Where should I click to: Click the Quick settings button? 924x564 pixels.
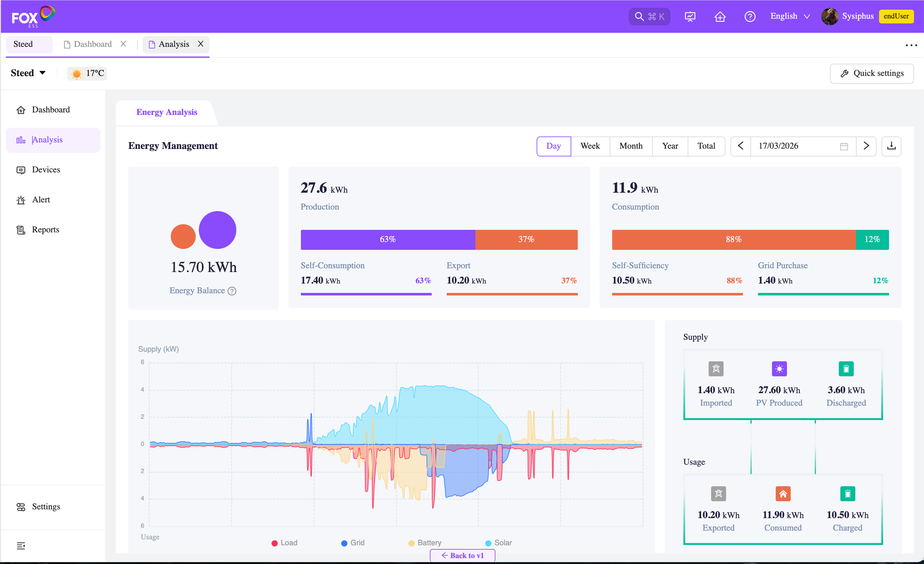click(872, 73)
